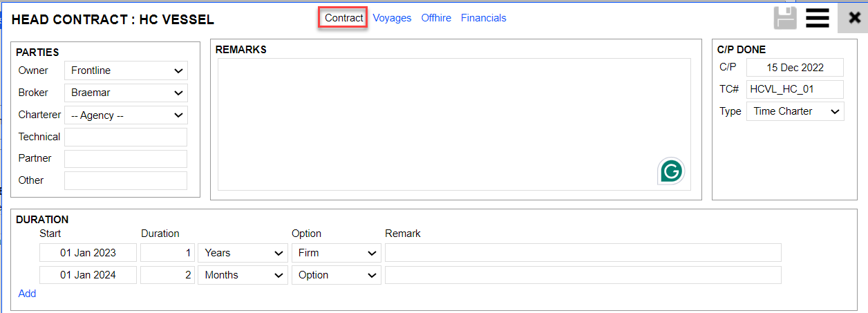Open the Type dropdown showing Time Charter
Image resolution: width=868 pixels, height=313 pixels.
point(795,111)
